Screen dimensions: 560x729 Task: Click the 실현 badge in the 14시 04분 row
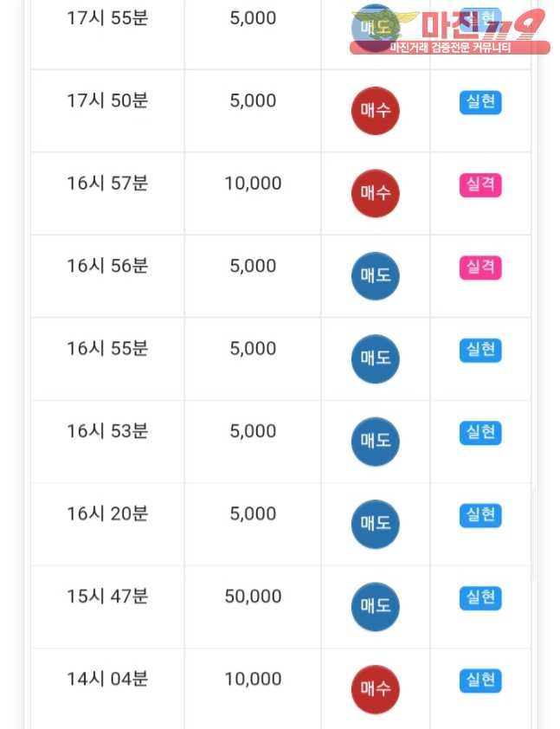tap(480, 681)
